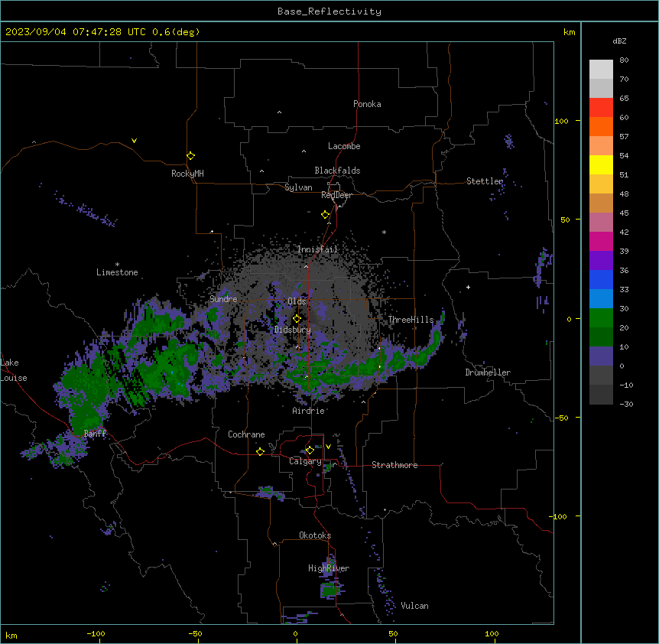This screenshot has width=659, height=644.
Task: Click the Innisfail town label
Action: coord(317,249)
